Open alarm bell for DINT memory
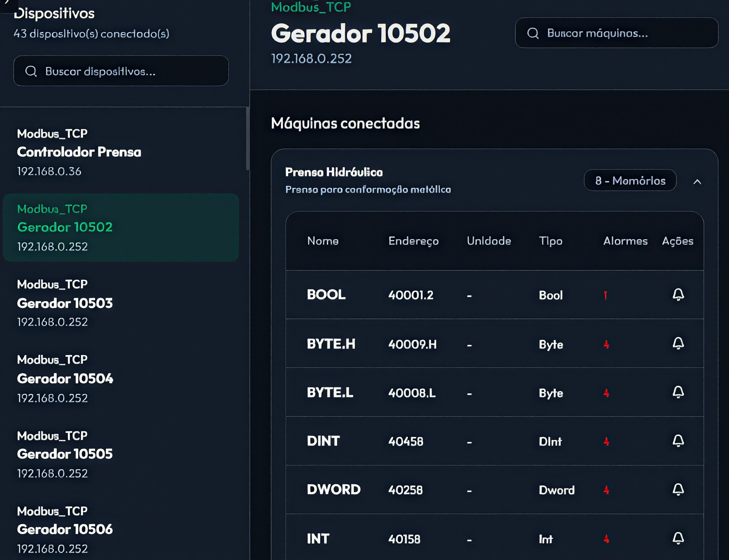 click(678, 441)
